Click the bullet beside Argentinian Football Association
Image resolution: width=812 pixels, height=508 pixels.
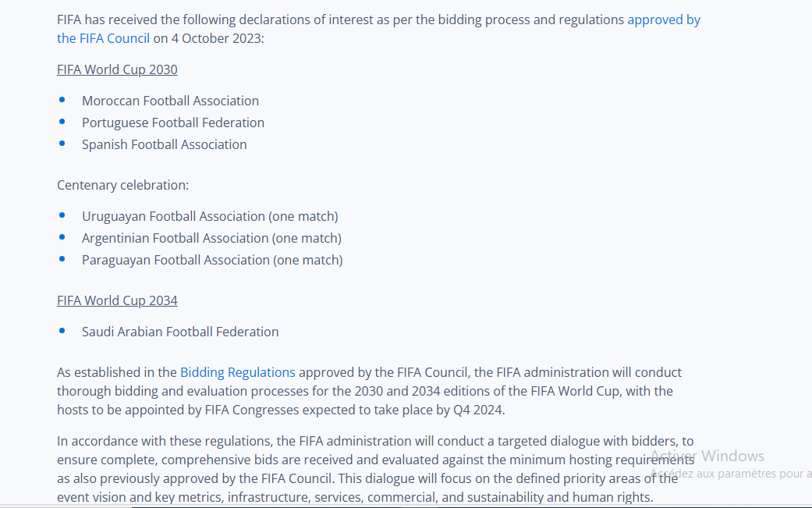point(62,237)
